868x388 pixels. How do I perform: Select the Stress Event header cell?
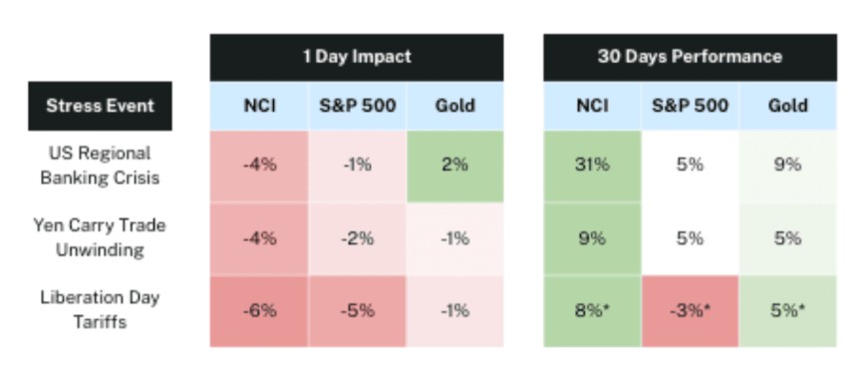(101, 106)
